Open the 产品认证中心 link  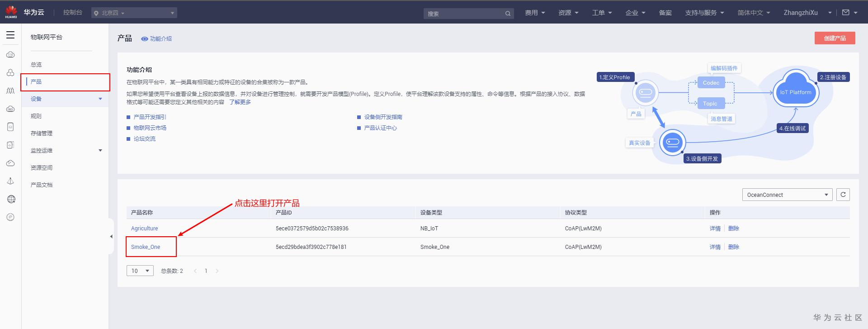click(x=381, y=128)
